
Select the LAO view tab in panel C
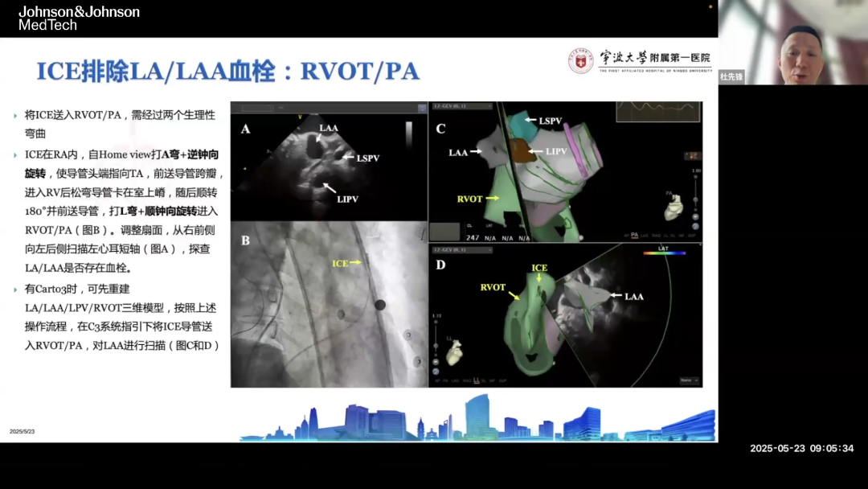point(645,236)
